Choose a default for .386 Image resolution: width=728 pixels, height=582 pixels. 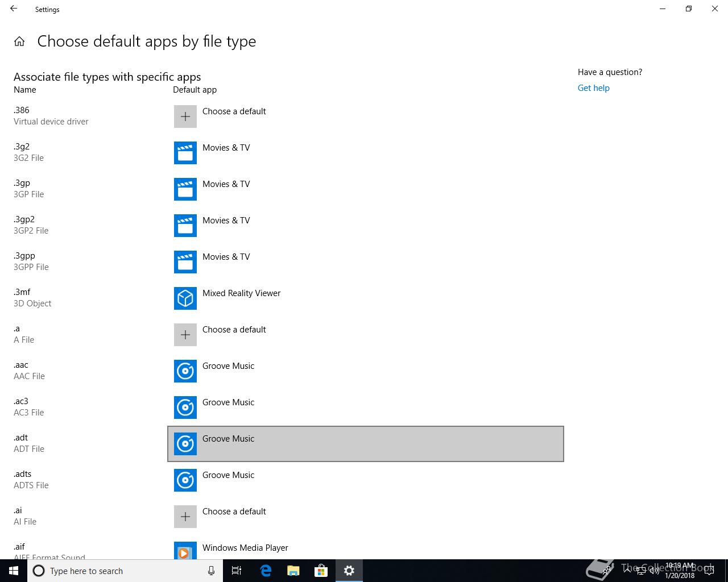pos(366,117)
